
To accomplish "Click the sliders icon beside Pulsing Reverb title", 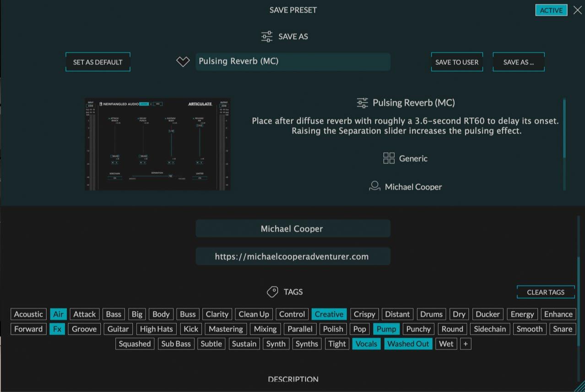I will click(363, 103).
